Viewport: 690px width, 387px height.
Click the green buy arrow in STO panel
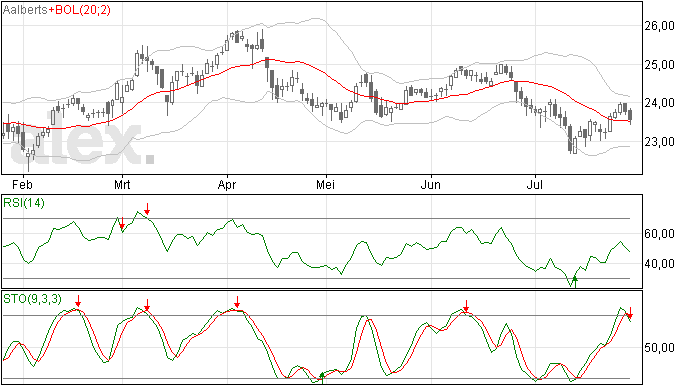click(322, 378)
